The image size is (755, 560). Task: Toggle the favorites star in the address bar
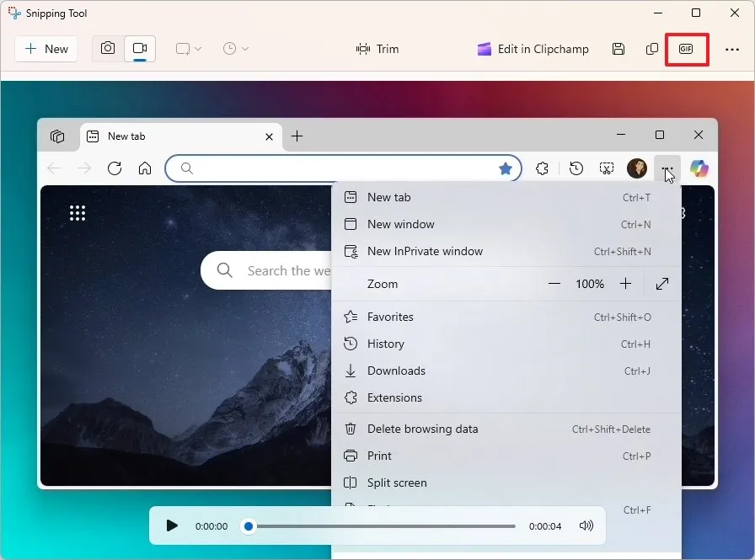pos(506,168)
